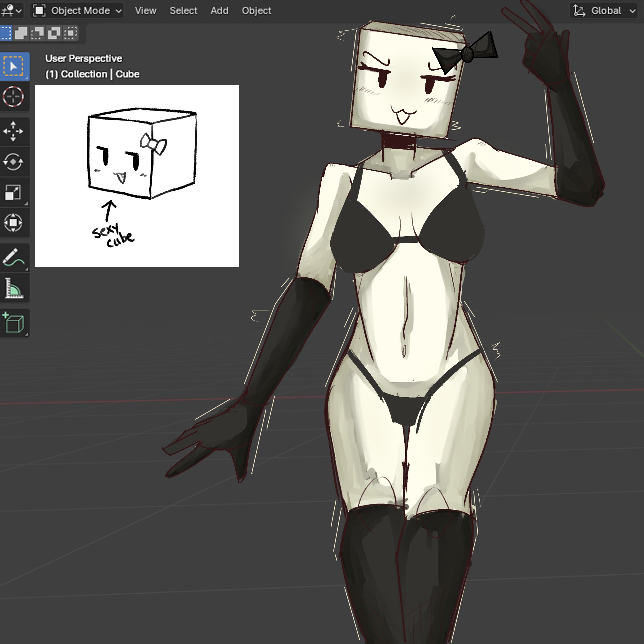Switch to subtract selection mode
Image resolution: width=644 pixels, height=644 pixels.
(x=37, y=33)
